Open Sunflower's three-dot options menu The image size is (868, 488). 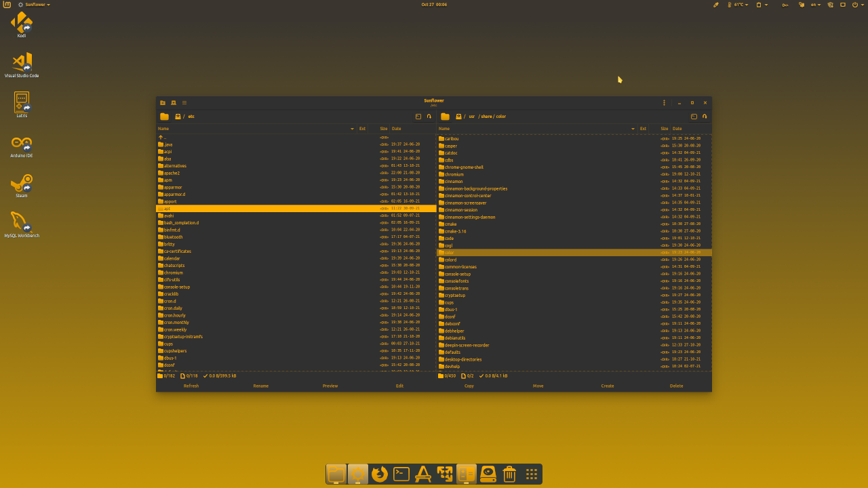664,102
